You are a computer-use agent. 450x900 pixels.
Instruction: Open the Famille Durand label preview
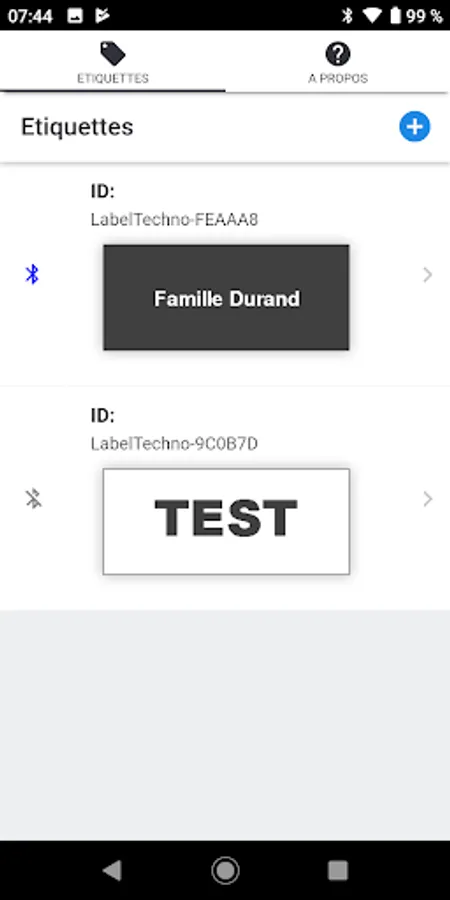pos(226,297)
